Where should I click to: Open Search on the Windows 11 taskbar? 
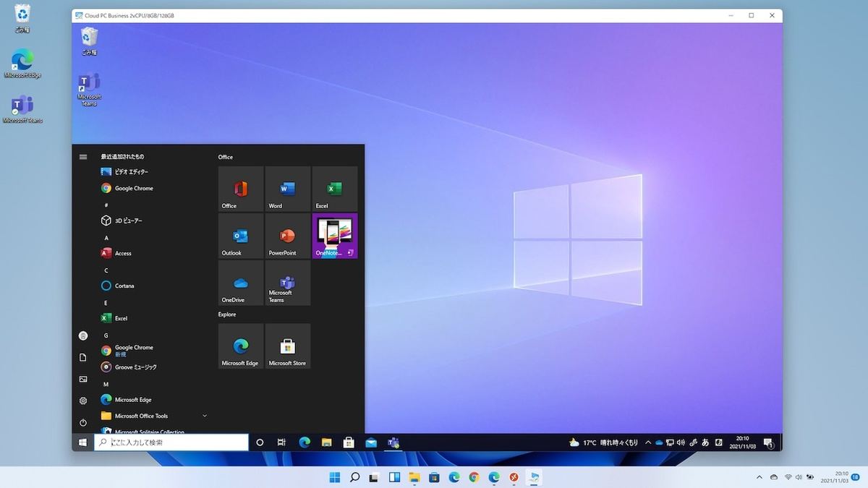(x=354, y=477)
